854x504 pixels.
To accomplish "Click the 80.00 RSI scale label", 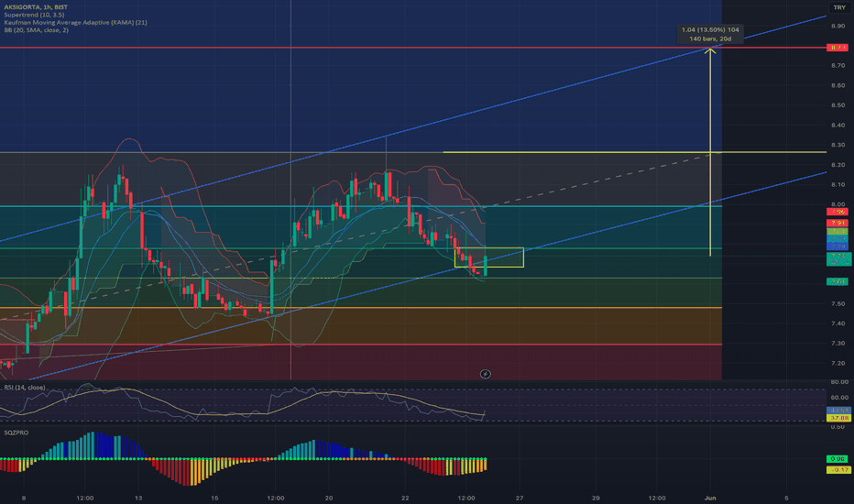I will click(839, 382).
